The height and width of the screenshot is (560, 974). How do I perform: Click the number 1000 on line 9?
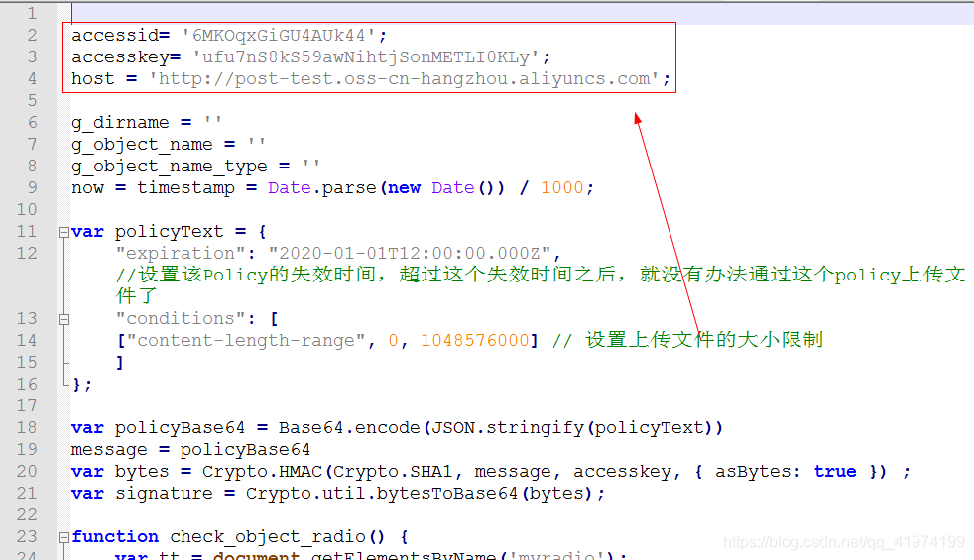pyautogui.click(x=562, y=187)
